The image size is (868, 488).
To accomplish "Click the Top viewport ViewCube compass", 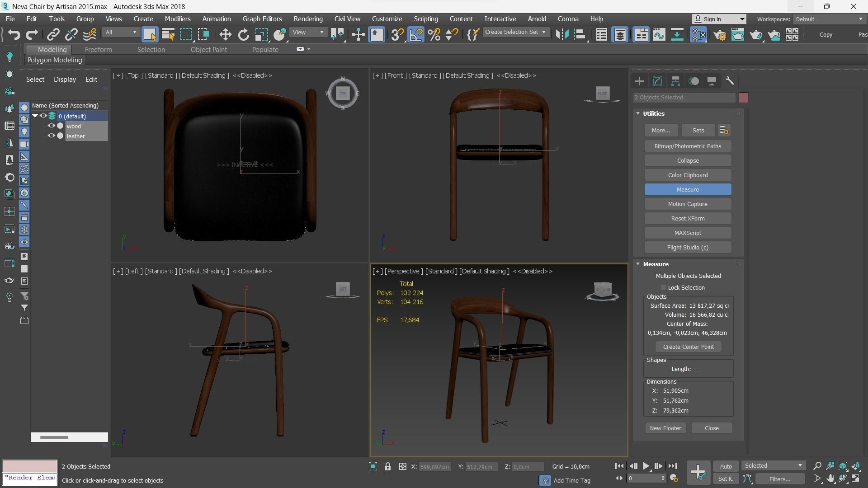I will point(343,94).
